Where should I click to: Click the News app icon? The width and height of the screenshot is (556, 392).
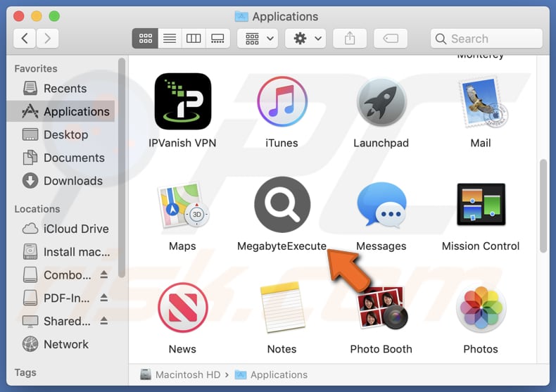click(x=182, y=308)
